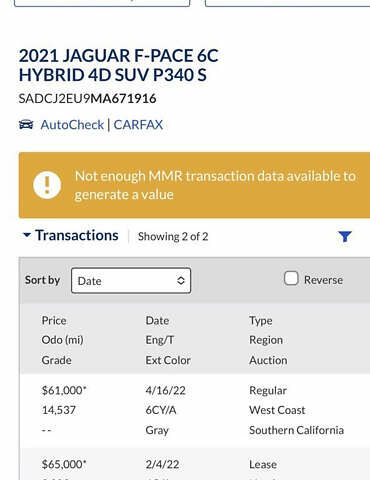Click the 2021 Jaguar F-Pace title
Screen dimensions: 370x480
click(119, 65)
